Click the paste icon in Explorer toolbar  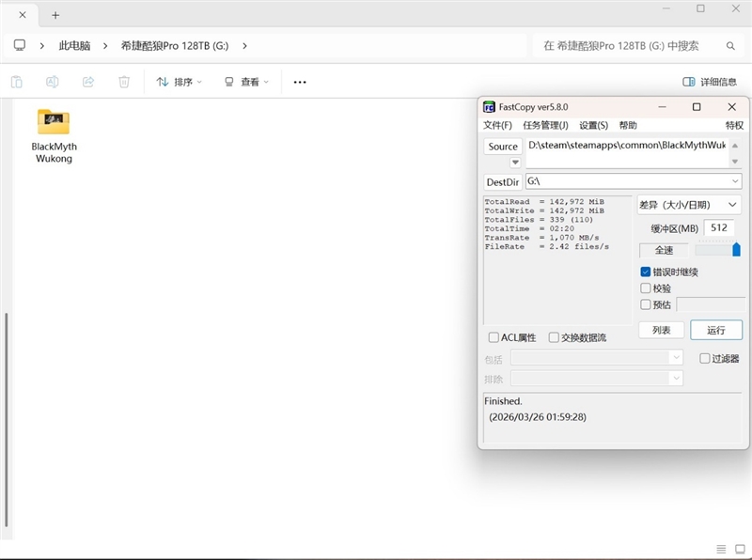[x=16, y=83]
